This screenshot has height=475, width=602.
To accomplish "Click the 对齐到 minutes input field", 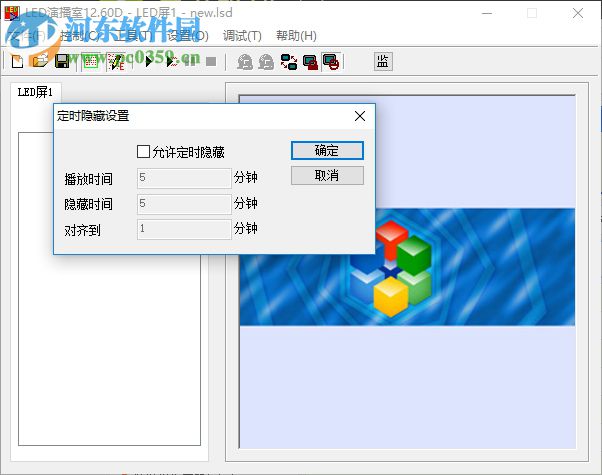I will click(x=184, y=229).
